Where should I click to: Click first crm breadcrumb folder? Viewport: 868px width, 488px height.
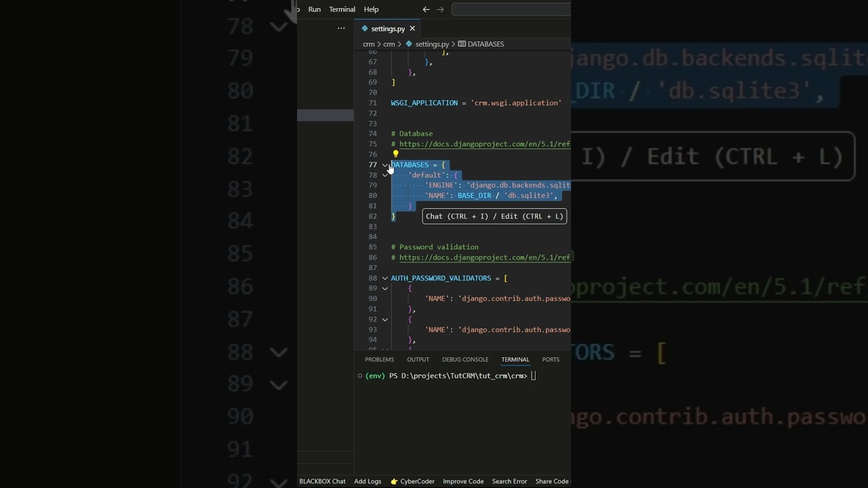(x=368, y=44)
